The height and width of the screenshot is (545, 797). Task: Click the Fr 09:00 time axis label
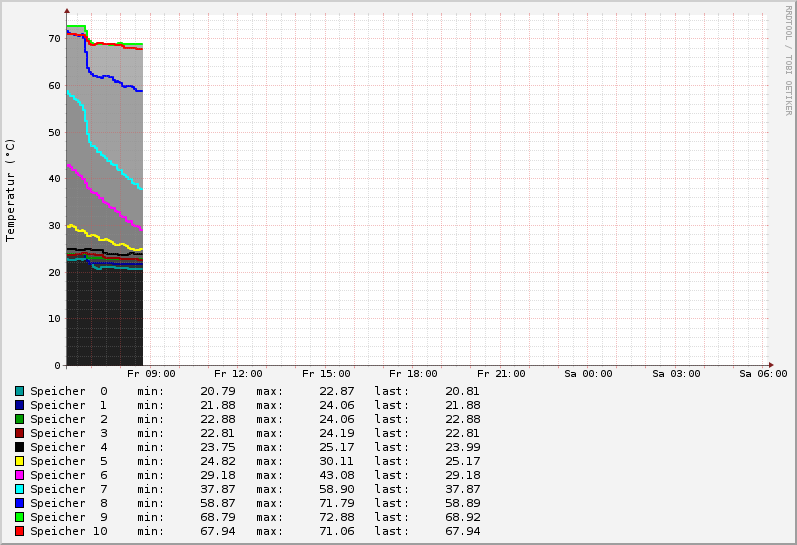[x=151, y=374]
